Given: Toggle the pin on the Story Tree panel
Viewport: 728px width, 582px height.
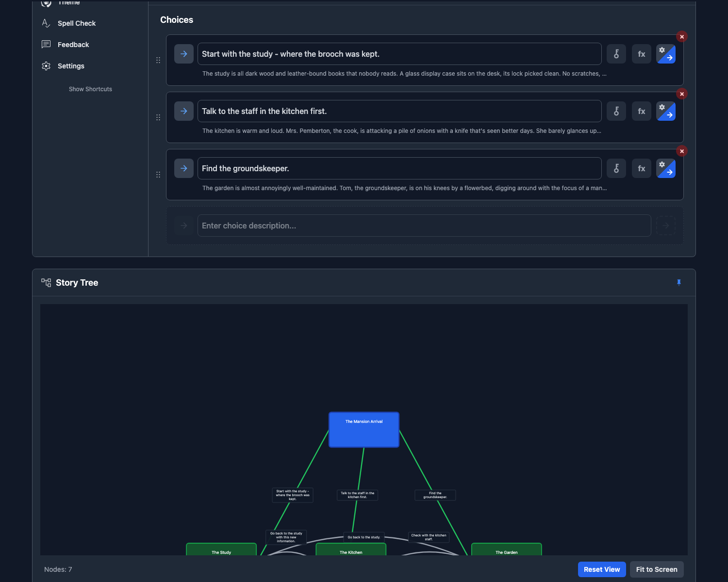Looking at the screenshot, I should (679, 282).
